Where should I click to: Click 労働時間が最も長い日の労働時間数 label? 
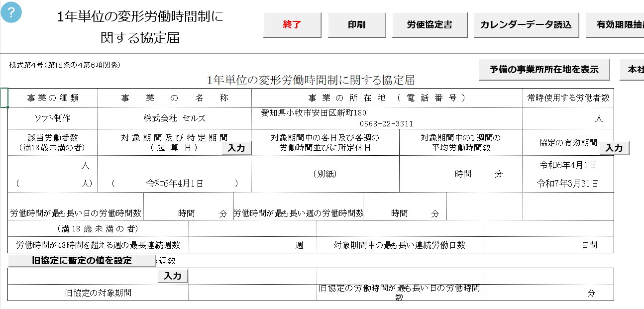76,213
